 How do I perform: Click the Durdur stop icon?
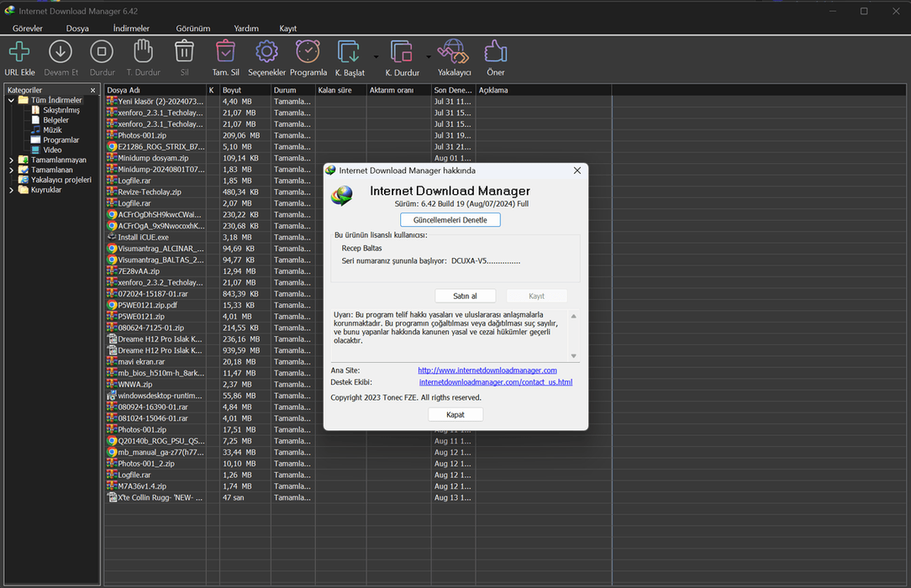(x=102, y=52)
